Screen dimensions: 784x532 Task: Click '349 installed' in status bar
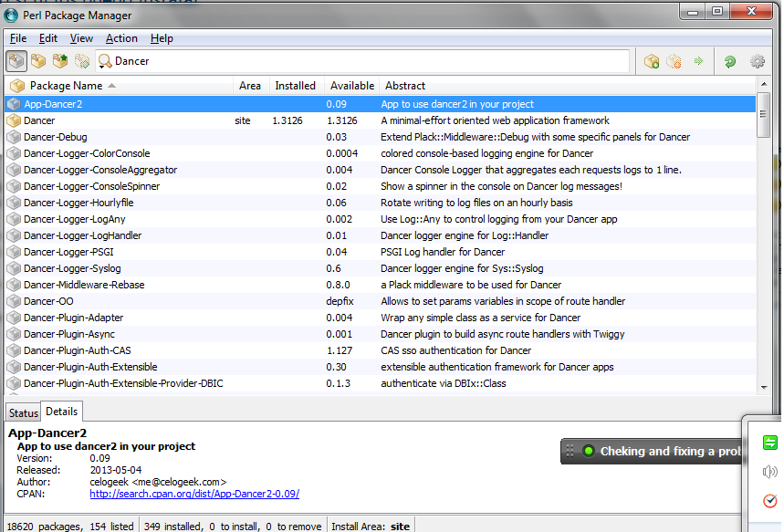click(172, 527)
